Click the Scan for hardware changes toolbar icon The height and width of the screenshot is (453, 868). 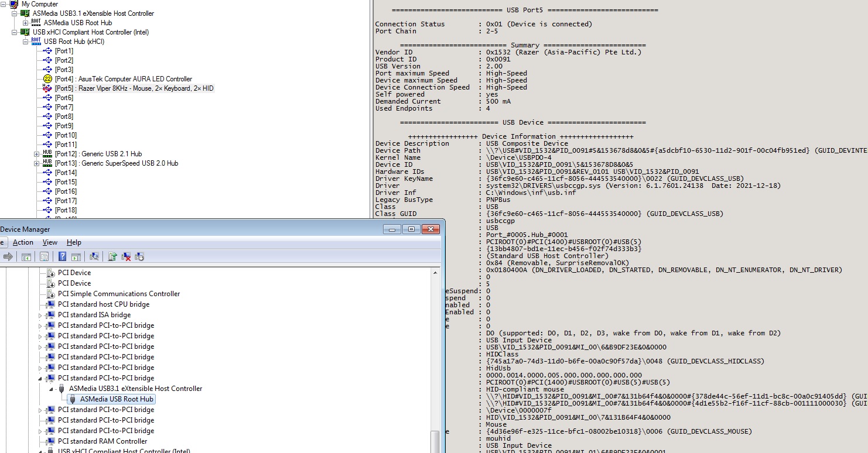pyautogui.click(x=94, y=256)
